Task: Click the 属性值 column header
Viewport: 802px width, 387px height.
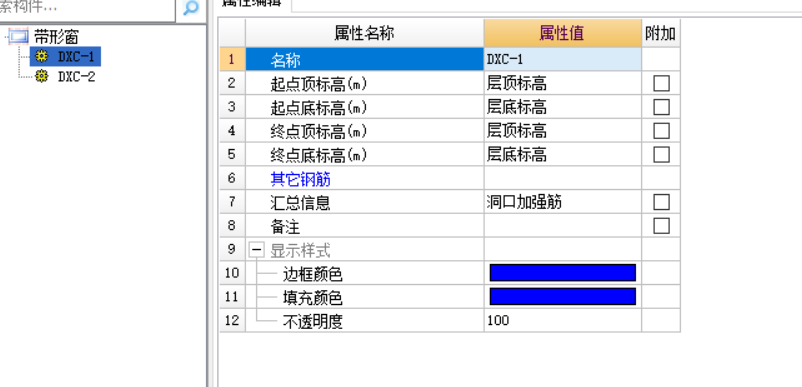Action: click(x=563, y=34)
